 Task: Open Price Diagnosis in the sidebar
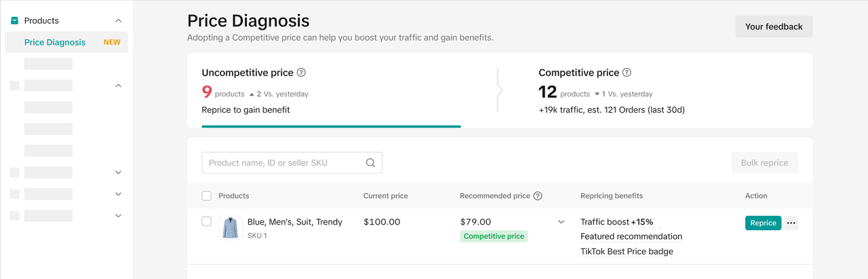(x=55, y=42)
